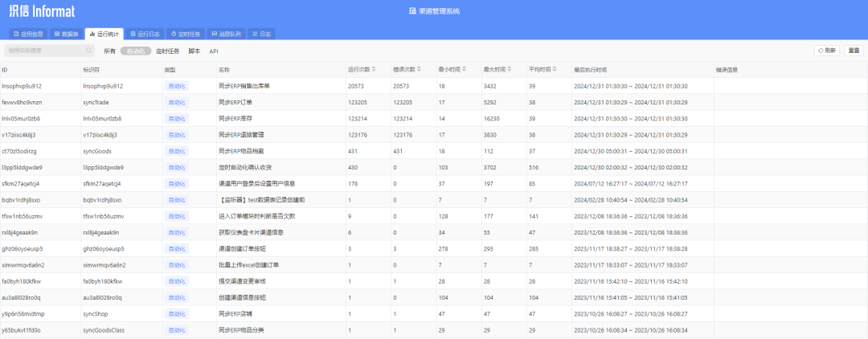Click the Informat logo
Image resolution: width=868 pixels, height=339 pixels.
42,11
